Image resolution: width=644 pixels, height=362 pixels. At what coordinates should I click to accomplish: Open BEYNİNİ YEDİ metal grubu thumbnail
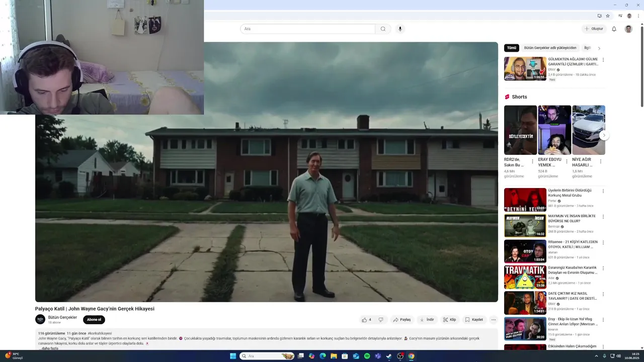[x=525, y=200]
